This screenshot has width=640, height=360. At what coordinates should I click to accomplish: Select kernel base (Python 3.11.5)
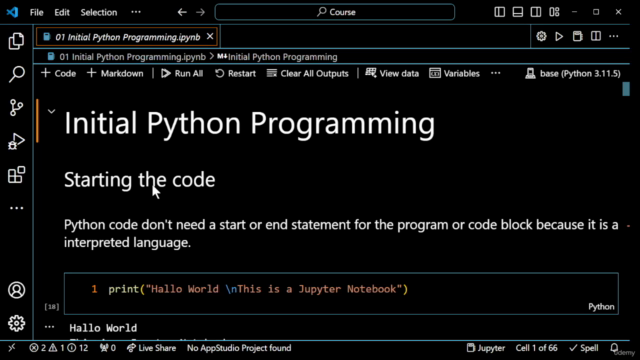pyautogui.click(x=573, y=73)
